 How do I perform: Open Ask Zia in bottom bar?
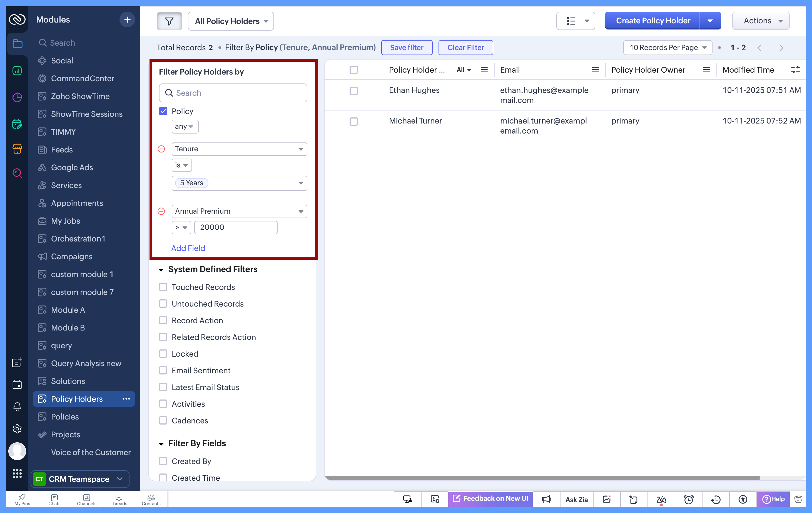[576, 499]
